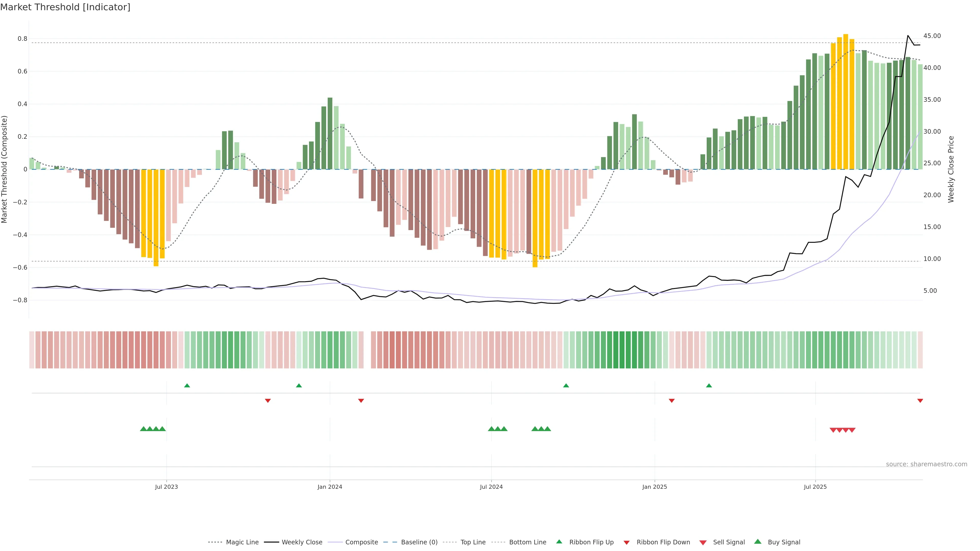Screen dimensions: 980x551
Task: Click the Ribbon Flip Down legend icon
Action: coord(626,543)
